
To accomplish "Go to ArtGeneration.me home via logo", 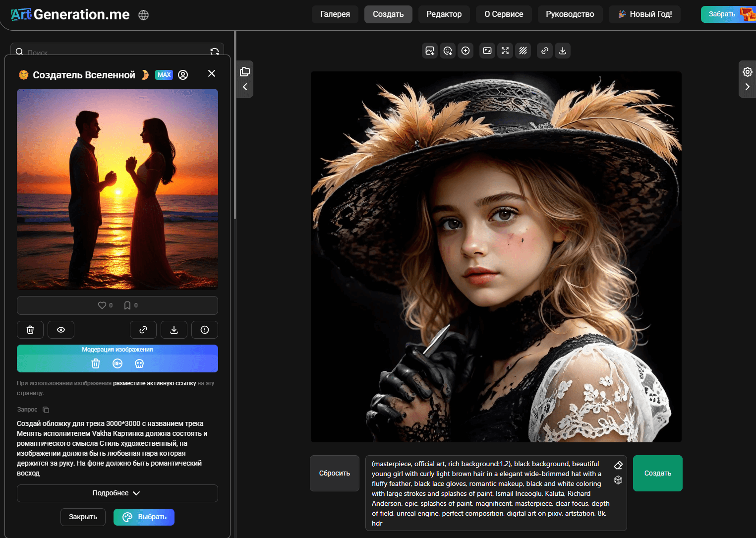I will pos(70,14).
